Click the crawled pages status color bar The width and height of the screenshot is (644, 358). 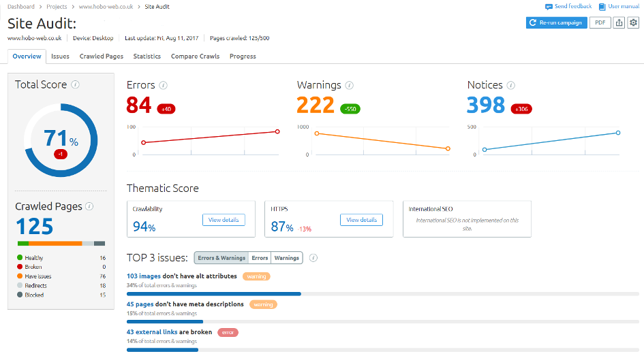coord(61,243)
